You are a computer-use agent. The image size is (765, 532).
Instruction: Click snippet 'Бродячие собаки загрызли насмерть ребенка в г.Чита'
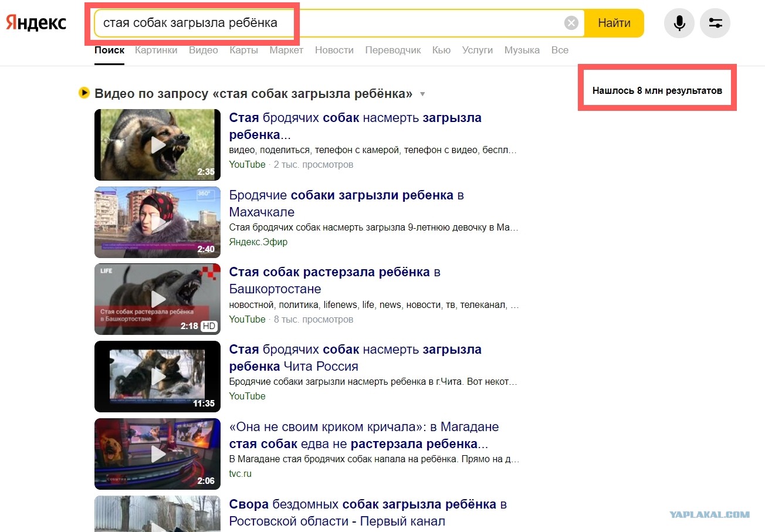coord(374,382)
